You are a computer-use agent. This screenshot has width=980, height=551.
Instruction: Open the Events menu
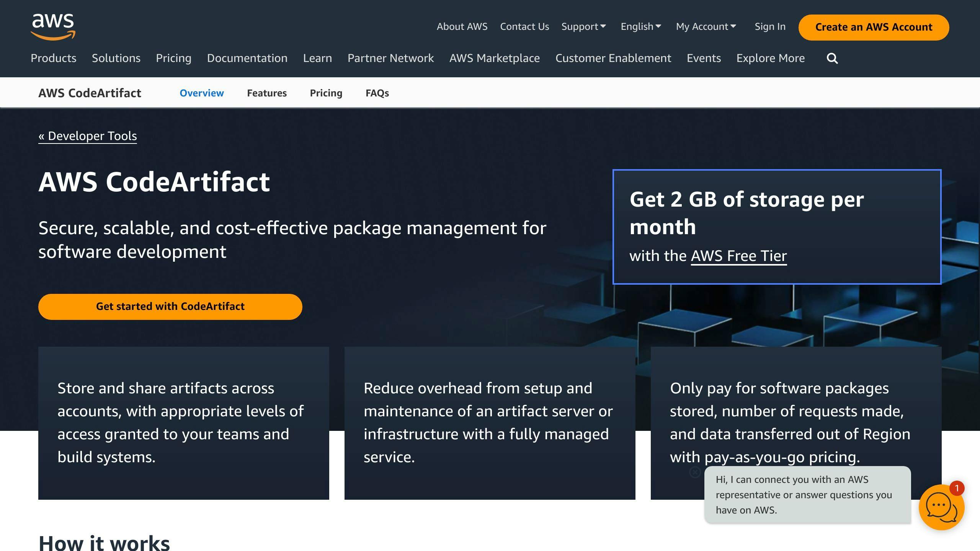pyautogui.click(x=704, y=58)
